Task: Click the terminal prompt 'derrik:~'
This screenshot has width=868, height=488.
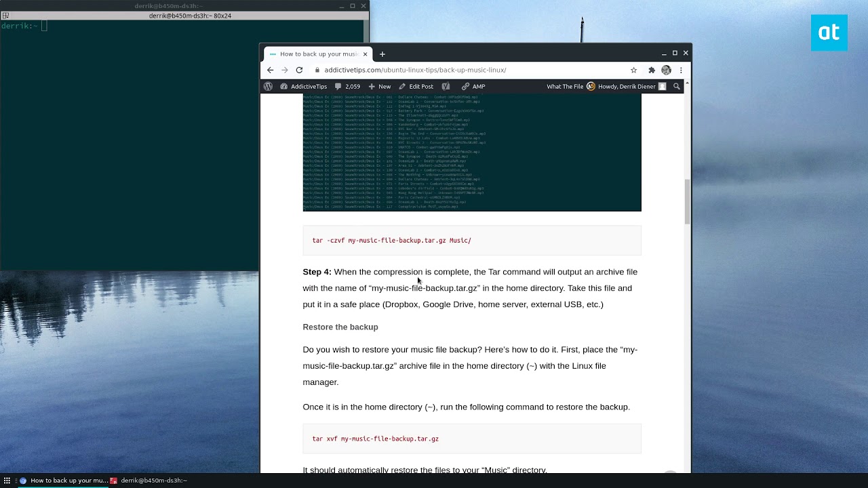Action: pyautogui.click(x=19, y=26)
